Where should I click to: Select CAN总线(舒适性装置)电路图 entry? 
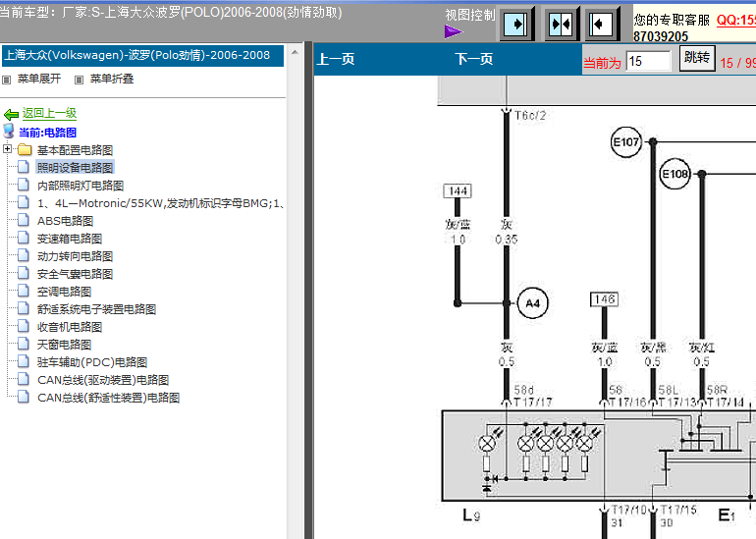click(x=108, y=398)
